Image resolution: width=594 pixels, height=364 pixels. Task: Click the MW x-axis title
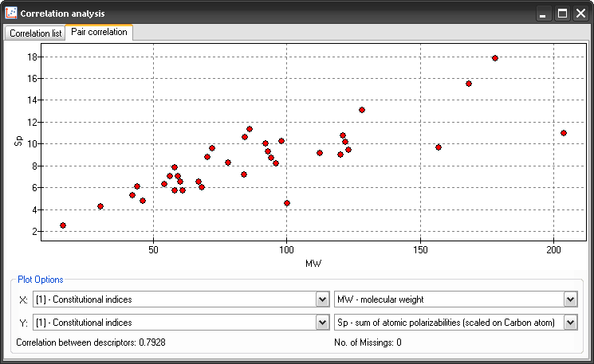pyautogui.click(x=313, y=264)
